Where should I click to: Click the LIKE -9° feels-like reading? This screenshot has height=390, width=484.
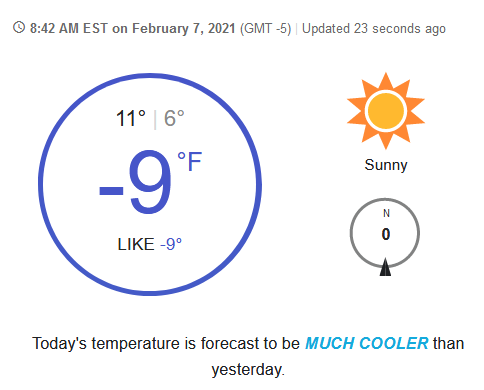150,244
